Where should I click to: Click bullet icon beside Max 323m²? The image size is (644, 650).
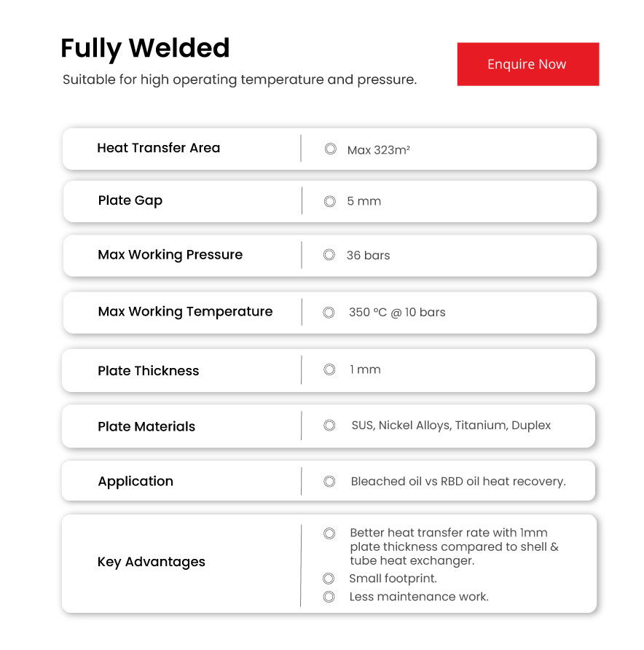click(x=331, y=149)
